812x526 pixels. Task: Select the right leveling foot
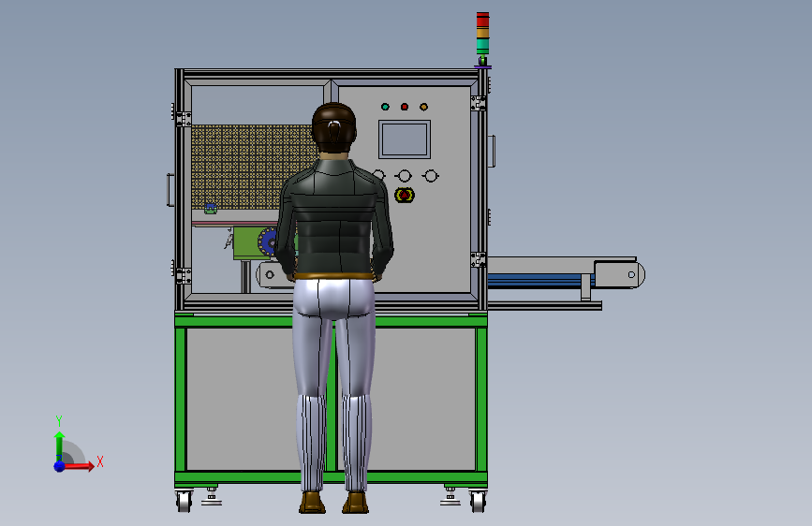450,496
